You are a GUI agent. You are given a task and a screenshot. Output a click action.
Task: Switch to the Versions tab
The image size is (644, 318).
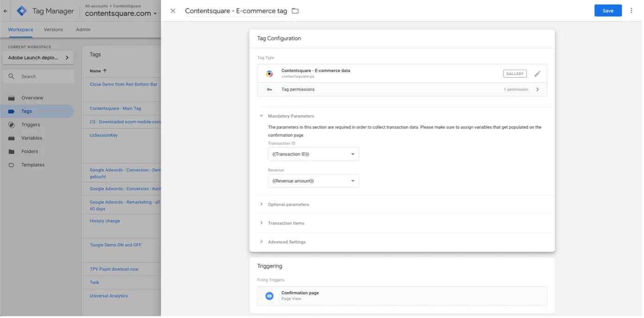pos(53,30)
